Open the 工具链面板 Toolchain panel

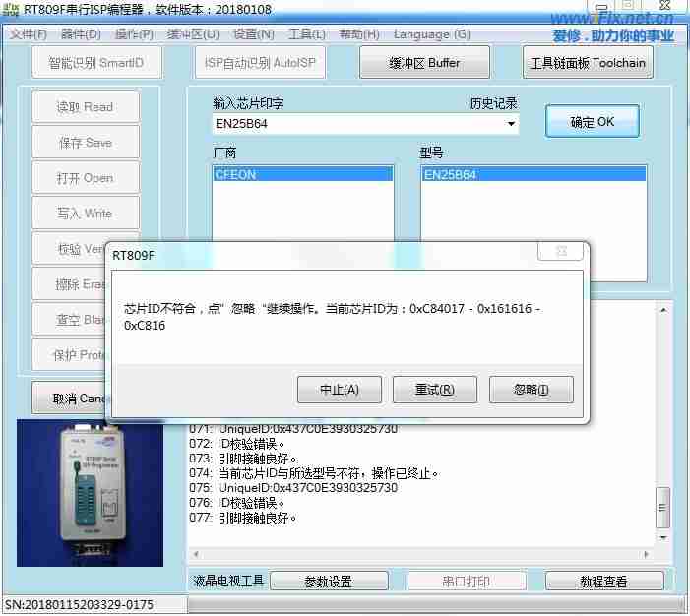588,62
